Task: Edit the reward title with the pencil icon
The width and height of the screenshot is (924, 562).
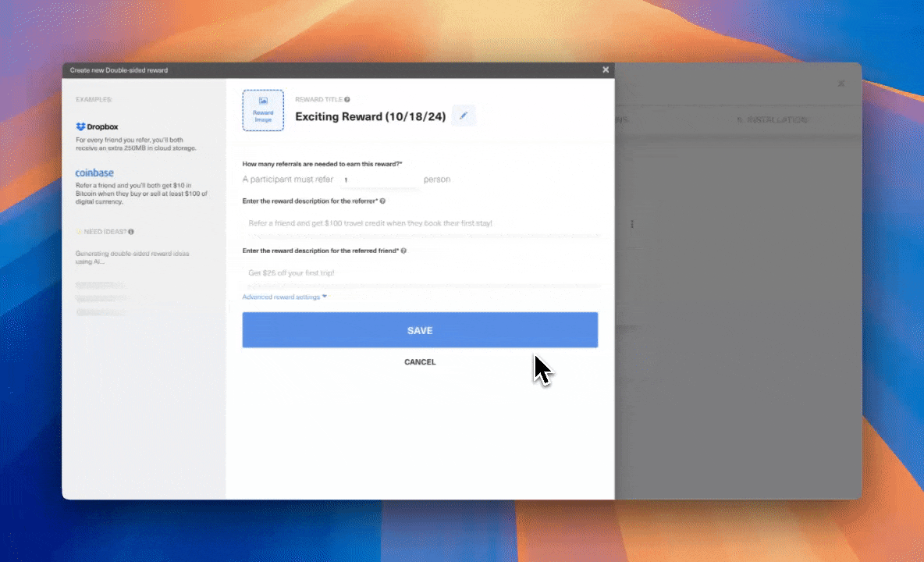Action: coord(464,115)
